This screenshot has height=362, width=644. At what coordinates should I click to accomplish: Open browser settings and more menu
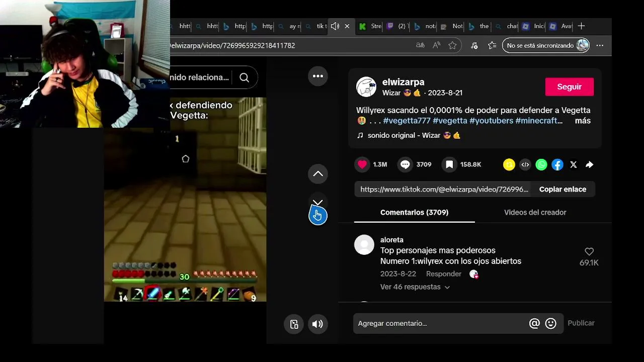(x=600, y=45)
